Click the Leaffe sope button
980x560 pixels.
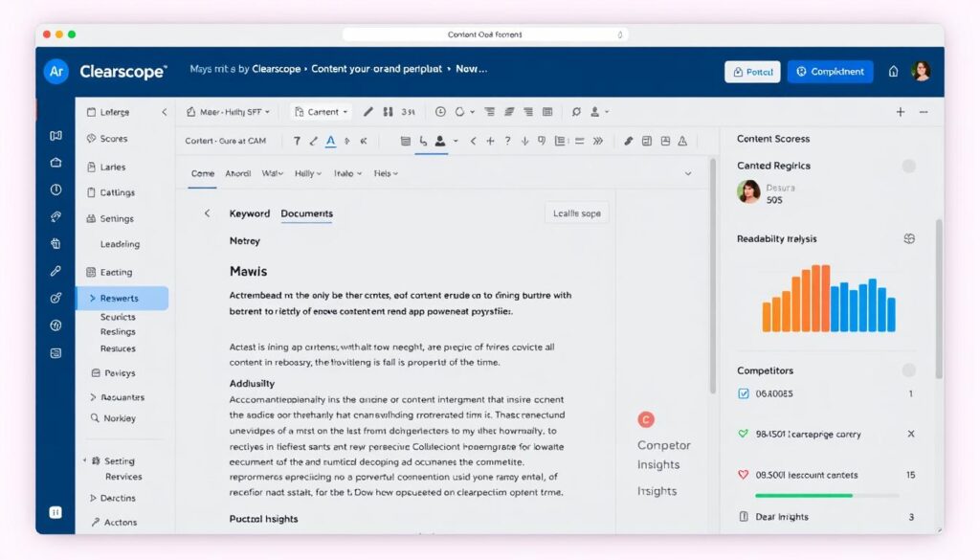(x=576, y=213)
